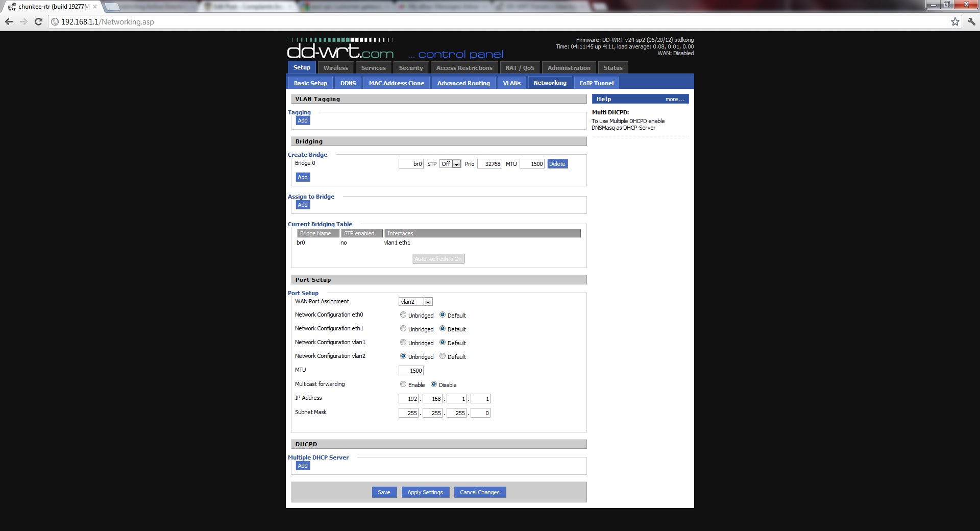Click Apply Settings button
The image size is (980, 531).
pyautogui.click(x=425, y=492)
